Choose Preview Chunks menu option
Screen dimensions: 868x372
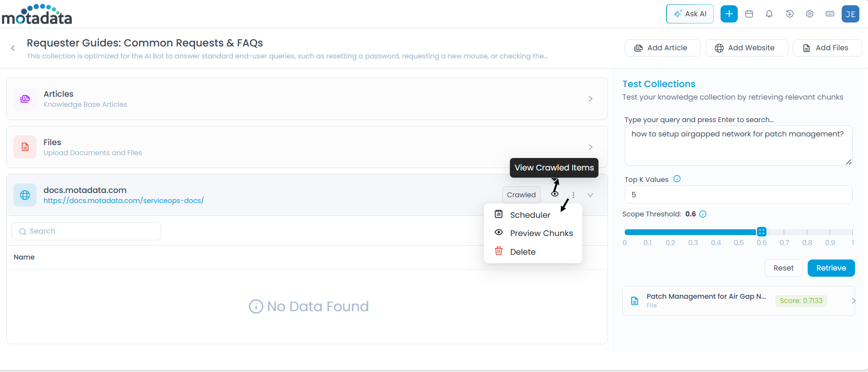[x=541, y=233]
